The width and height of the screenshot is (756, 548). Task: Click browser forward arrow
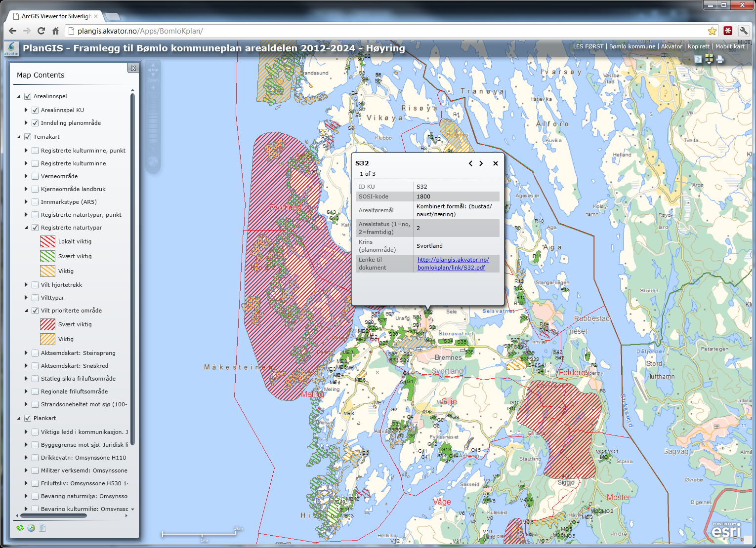[27, 31]
